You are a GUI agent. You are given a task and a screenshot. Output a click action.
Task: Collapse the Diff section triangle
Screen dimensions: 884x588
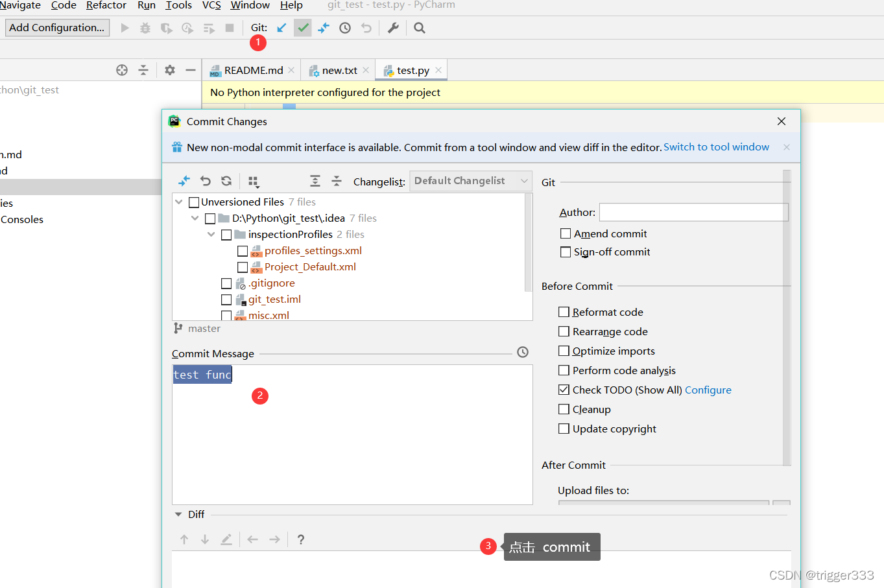[x=178, y=515]
